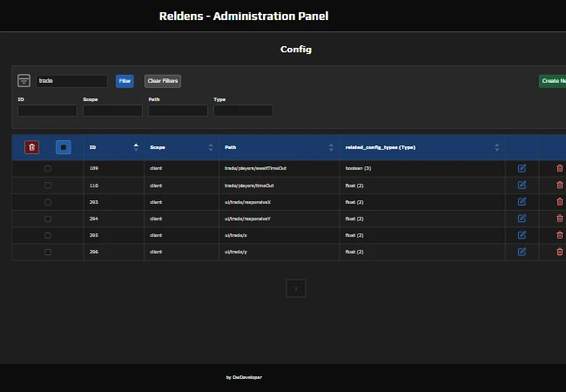
Task: Delete config row 109
Action: [x=560, y=168]
